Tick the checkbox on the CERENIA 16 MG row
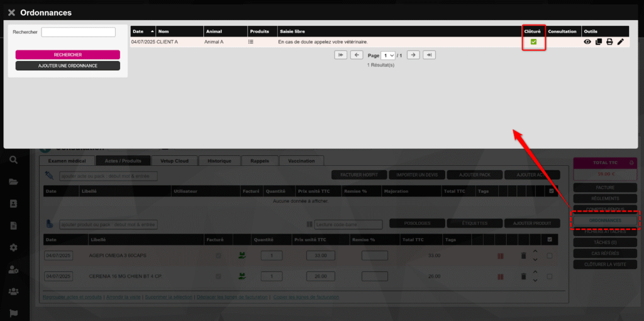 tap(550, 276)
